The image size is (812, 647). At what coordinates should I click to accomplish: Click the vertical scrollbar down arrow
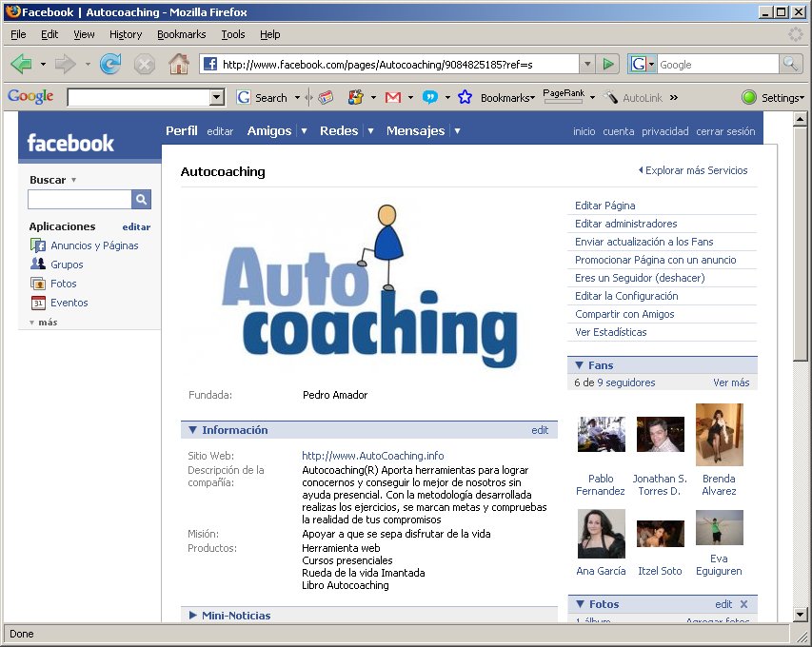pos(800,615)
